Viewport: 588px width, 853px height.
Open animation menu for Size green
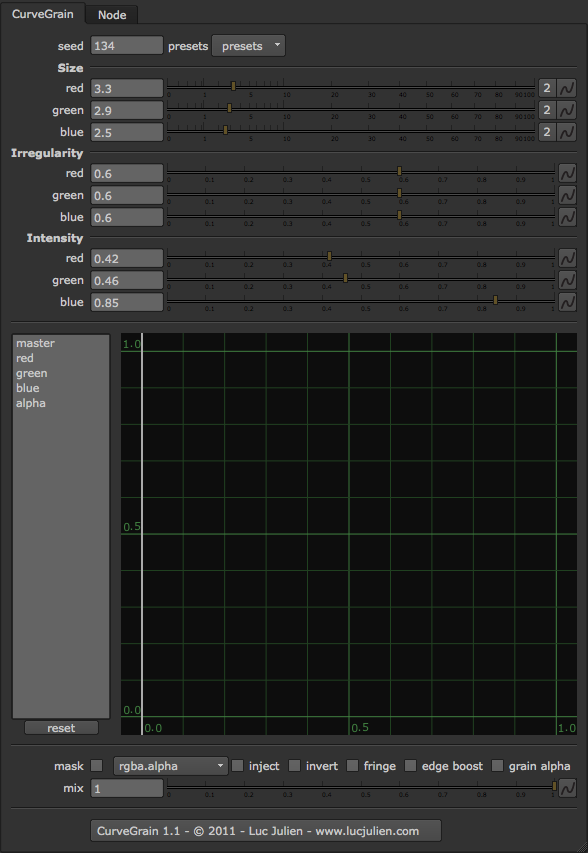[x=567, y=110]
